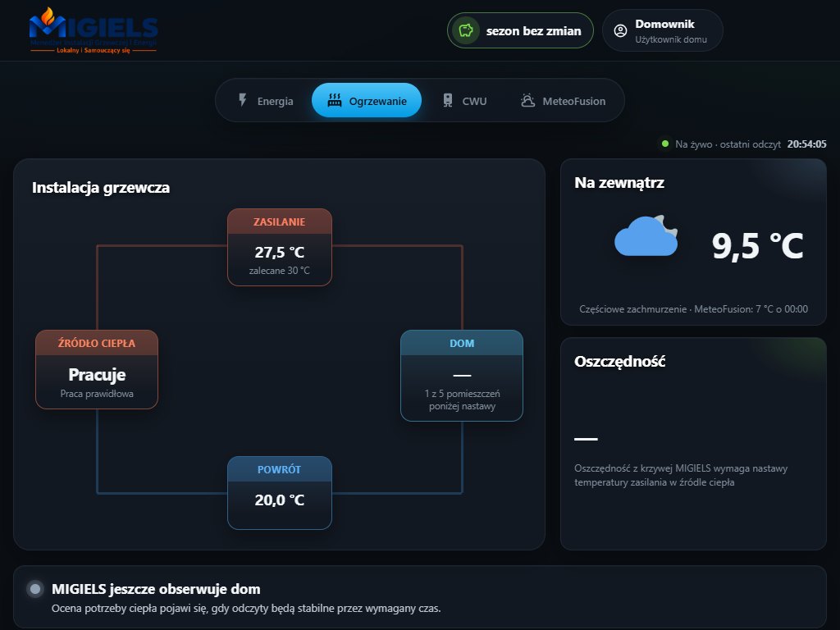Click the 'Ocena potrzeby ciepła' description text
Image resolution: width=840 pixels, height=630 pixels.
coord(246,609)
